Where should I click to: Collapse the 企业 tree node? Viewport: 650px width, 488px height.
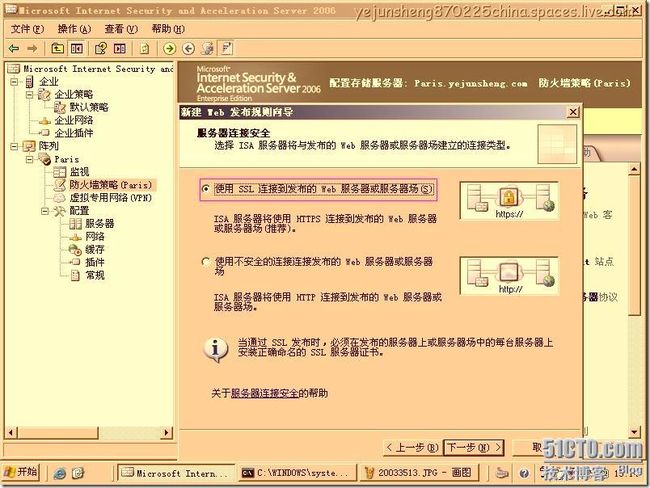coord(14,82)
